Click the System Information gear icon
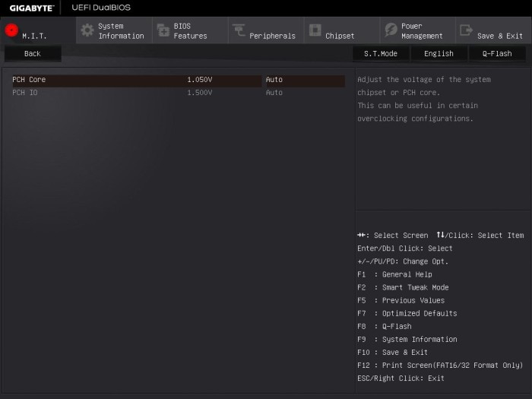The image size is (532, 399). pyautogui.click(x=87, y=30)
